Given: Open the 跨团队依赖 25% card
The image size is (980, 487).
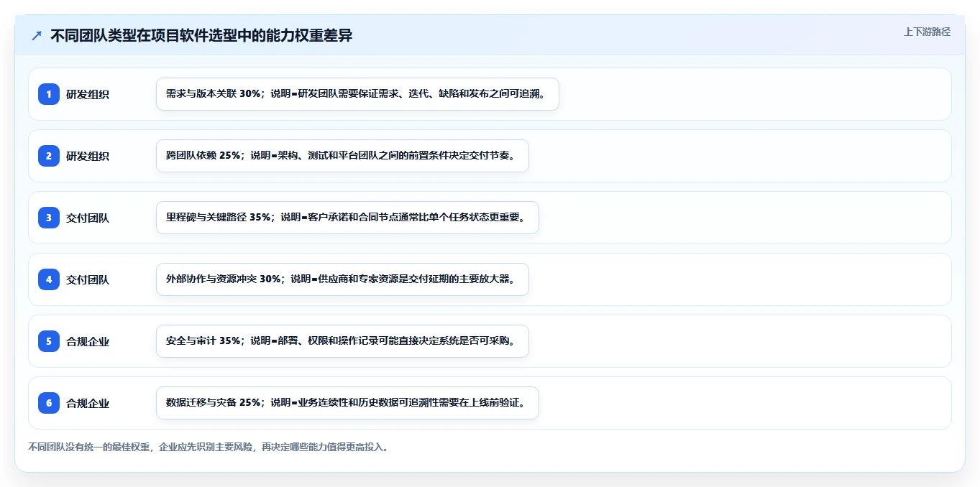Looking at the screenshot, I should point(342,156).
